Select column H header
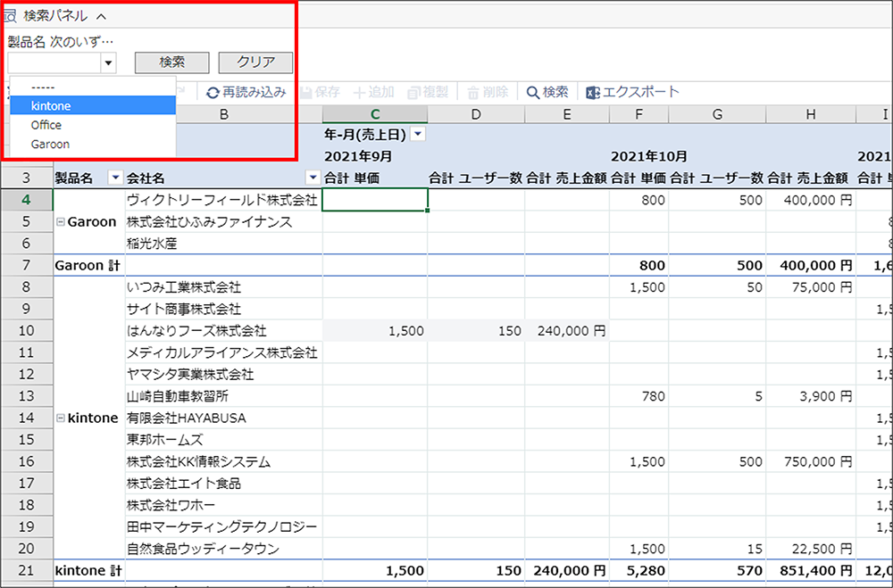This screenshot has height=588, width=893. [x=811, y=114]
